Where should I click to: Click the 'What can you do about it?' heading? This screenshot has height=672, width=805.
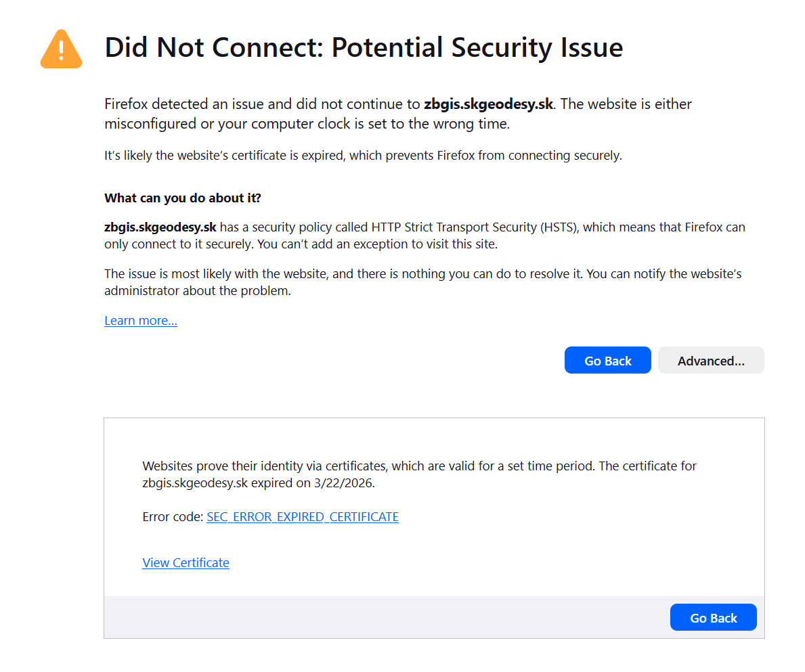point(183,198)
